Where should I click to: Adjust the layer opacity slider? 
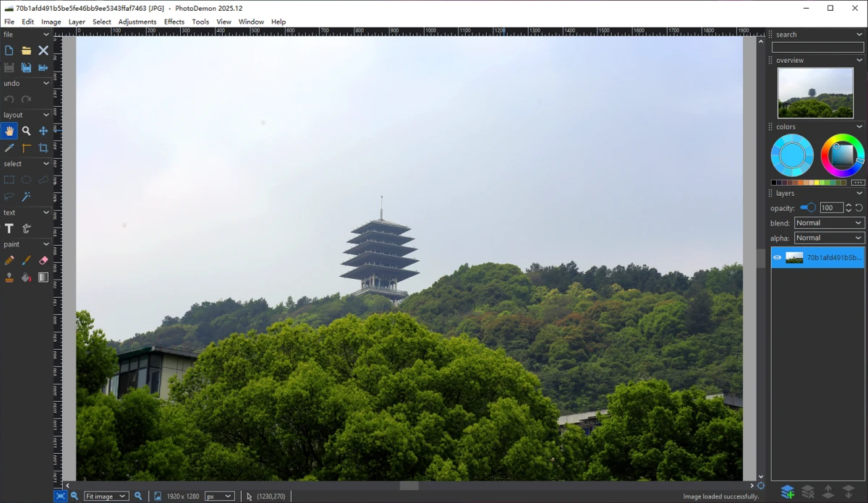click(808, 208)
